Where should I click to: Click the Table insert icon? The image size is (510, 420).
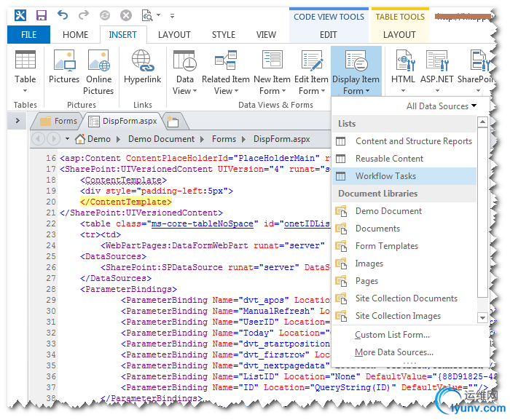coord(25,60)
